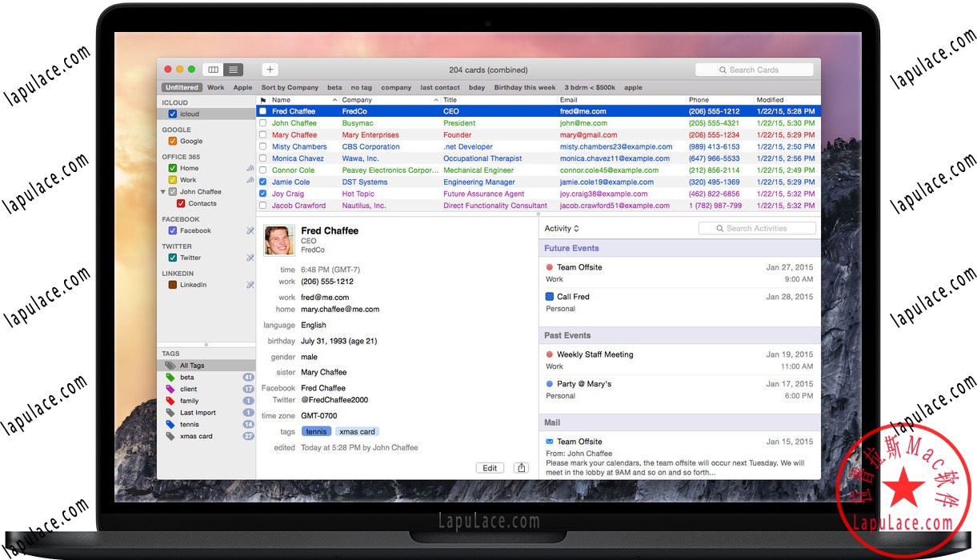The image size is (977, 560).
Task: Click the sync icon next to Twitter
Action: [250, 258]
